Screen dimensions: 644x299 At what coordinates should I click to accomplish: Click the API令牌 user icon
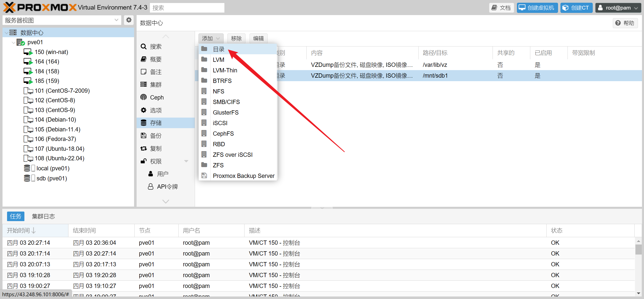pos(150,187)
